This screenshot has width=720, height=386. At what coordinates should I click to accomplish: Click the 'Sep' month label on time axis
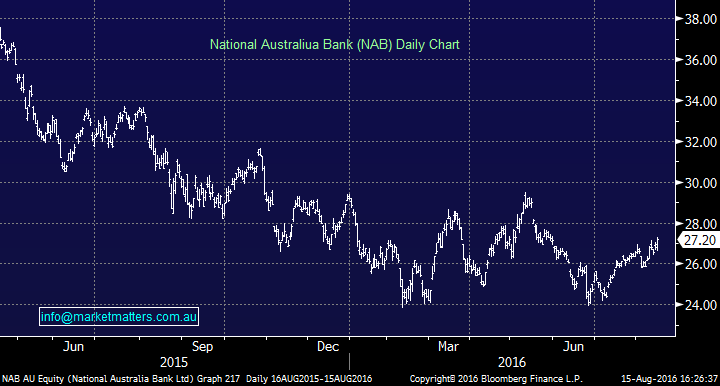pos(202,347)
